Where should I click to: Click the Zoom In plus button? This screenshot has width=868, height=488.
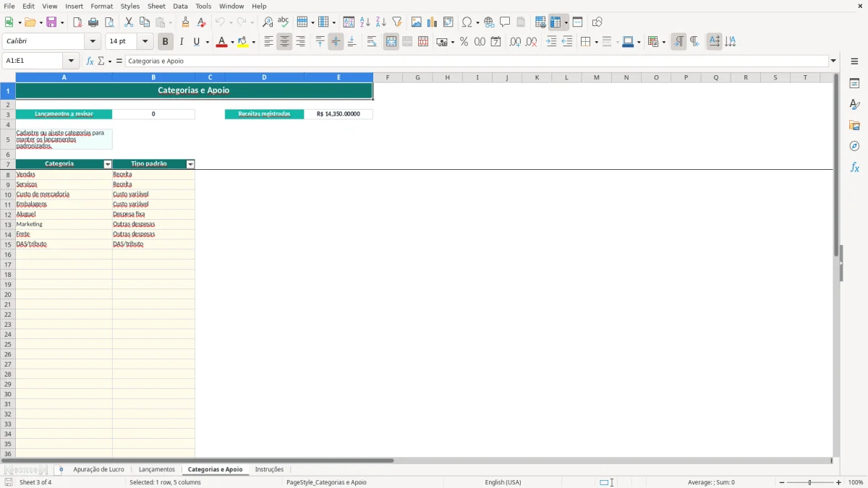839,482
